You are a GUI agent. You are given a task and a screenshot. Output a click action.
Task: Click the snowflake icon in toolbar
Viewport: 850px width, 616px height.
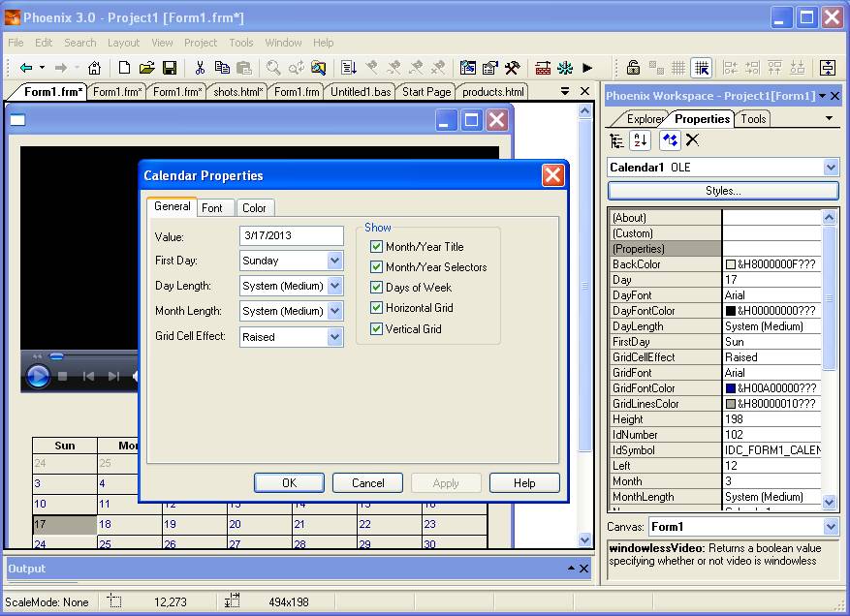(x=565, y=68)
